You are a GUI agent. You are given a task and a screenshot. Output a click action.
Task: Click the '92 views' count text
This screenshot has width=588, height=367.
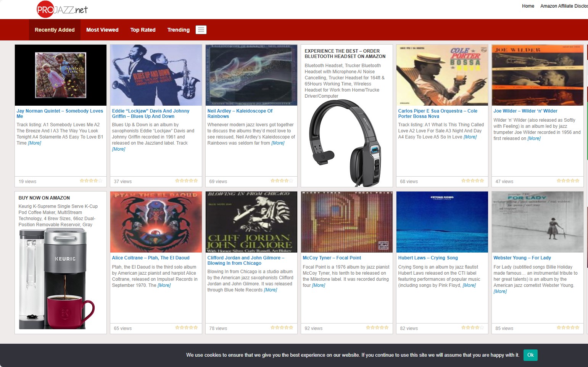(x=314, y=328)
